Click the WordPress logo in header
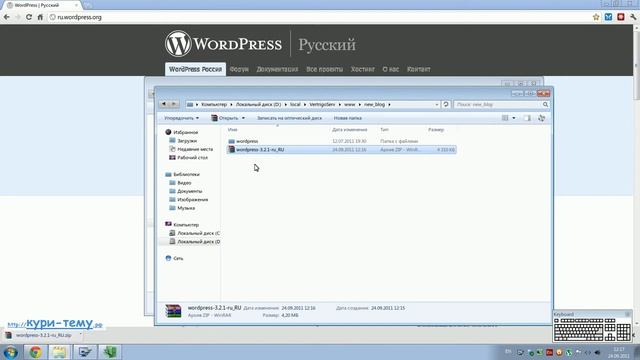Screen dimensions: 640x360 223,44
